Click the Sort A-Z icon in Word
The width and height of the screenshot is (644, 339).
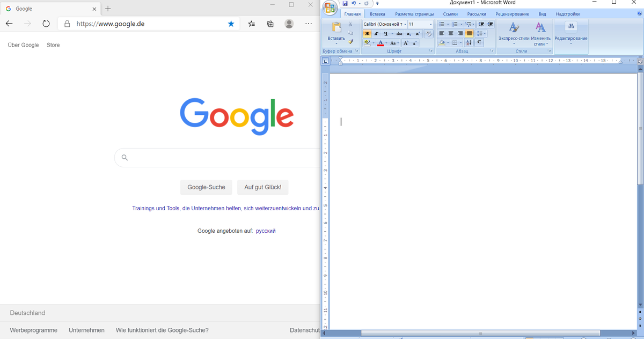point(469,42)
